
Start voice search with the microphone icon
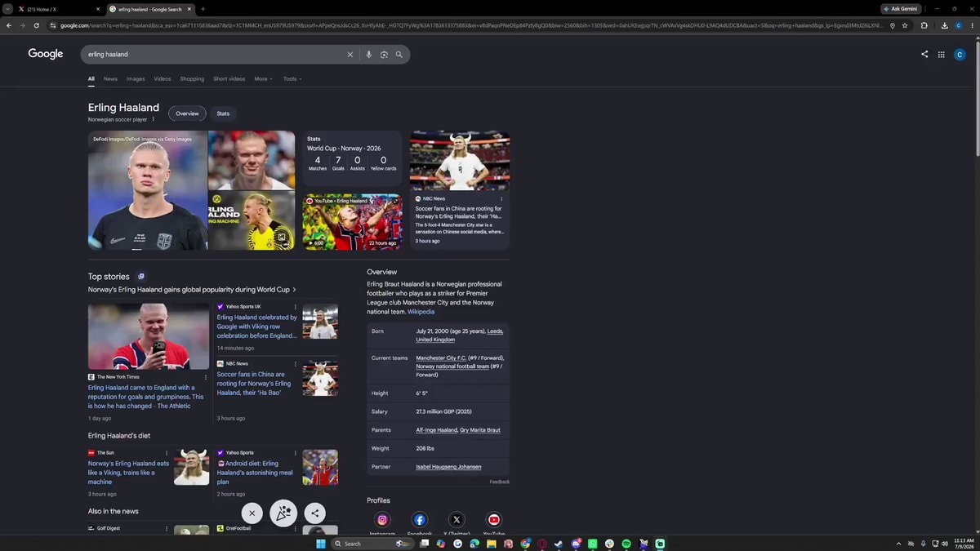coord(368,55)
